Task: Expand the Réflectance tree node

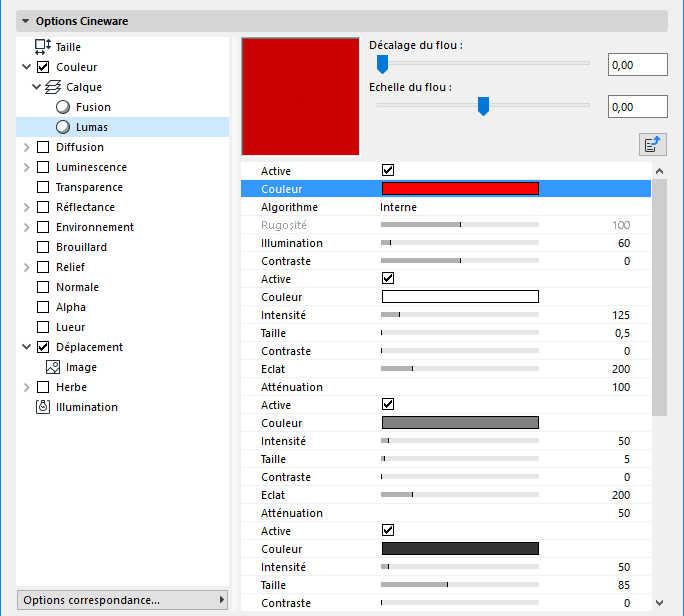Action: click(x=27, y=207)
